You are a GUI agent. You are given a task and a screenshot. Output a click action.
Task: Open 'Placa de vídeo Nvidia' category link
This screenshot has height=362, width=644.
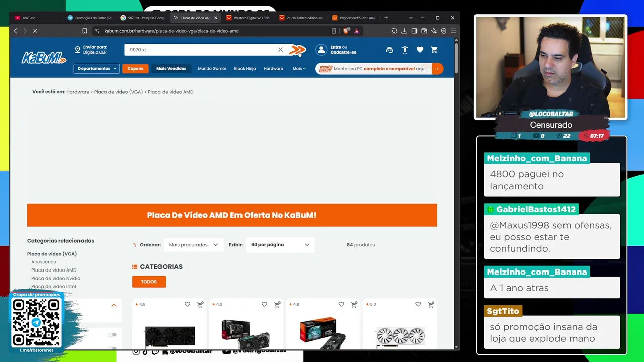56,278
